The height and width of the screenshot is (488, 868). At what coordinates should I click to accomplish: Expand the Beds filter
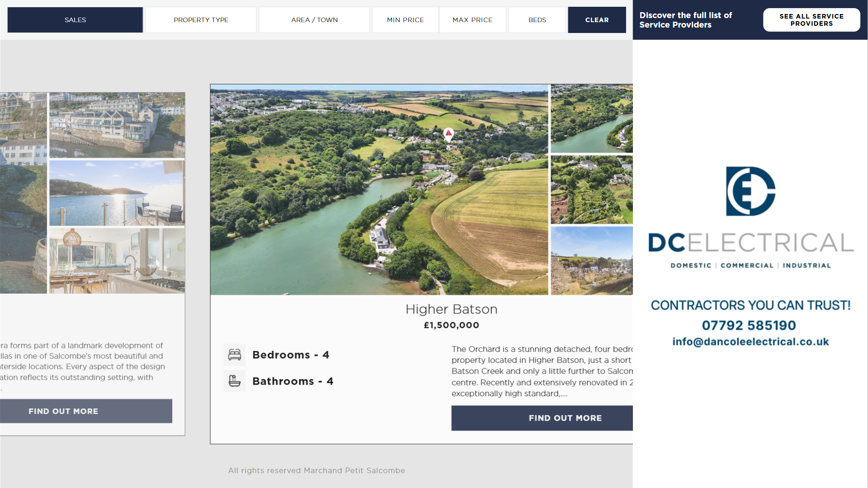[x=537, y=20]
